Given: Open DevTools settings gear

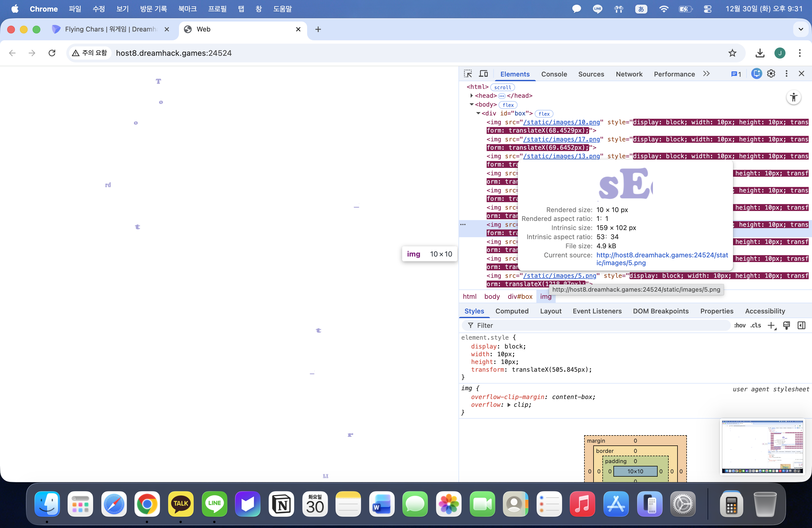Looking at the screenshot, I should coord(771,74).
